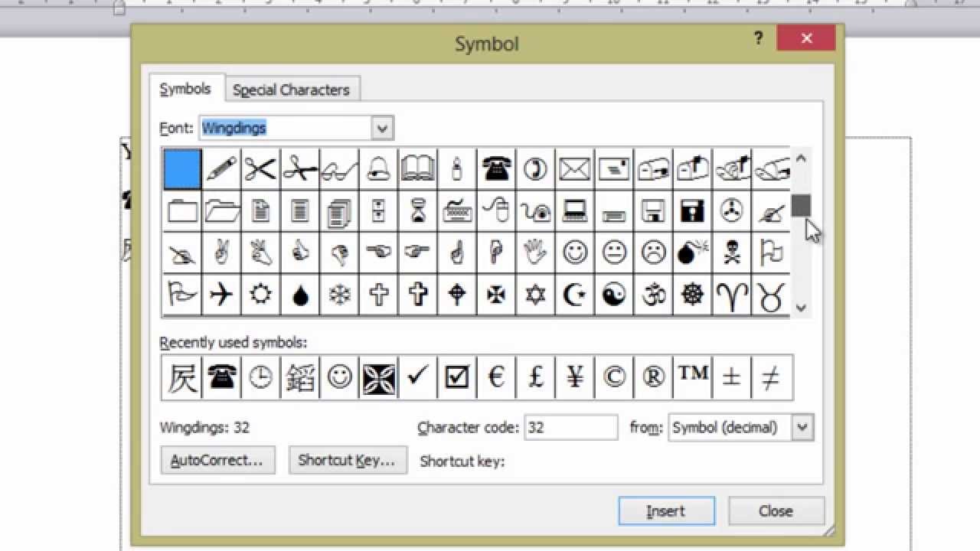Select the Om symbol
Screen dimensions: 980x551
tap(653, 295)
